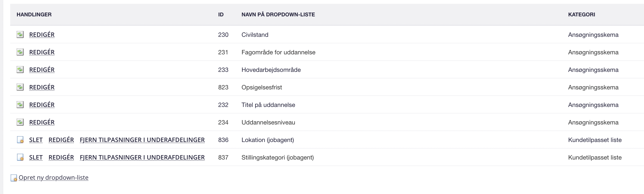This screenshot has width=644, height=194.
Task: Click Fjern tilpasninger i underafdelinger for ID 837
Action: pos(142,157)
